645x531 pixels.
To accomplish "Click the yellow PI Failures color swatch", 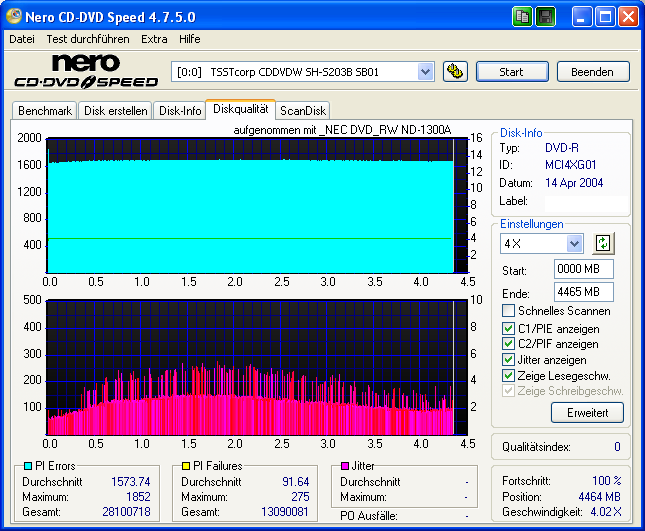I will click(x=186, y=466).
